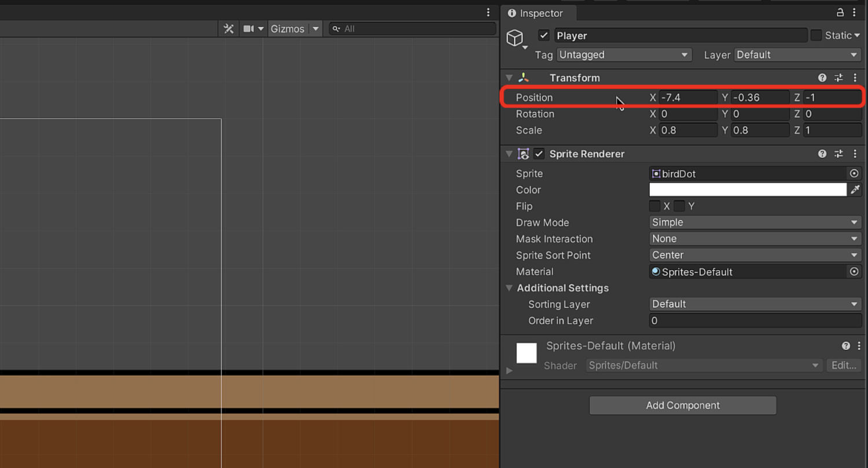Open the Layer dropdown showing Default

(x=798, y=55)
